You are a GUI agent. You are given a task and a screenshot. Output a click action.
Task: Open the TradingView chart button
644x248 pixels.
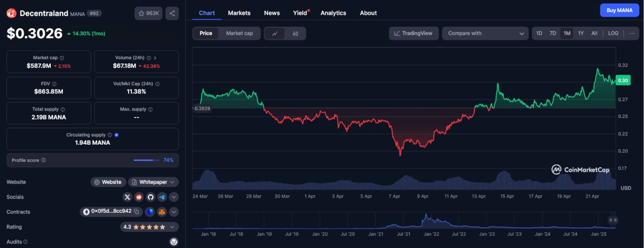click(x=414, y=33)
